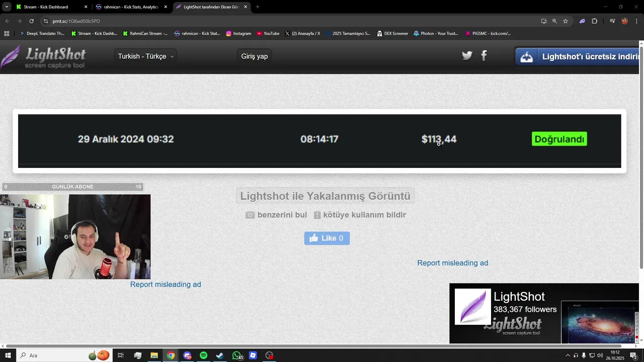
Task: Expand the Turkish - Türkçe language dropdown
Action: (x=145, y=56)
